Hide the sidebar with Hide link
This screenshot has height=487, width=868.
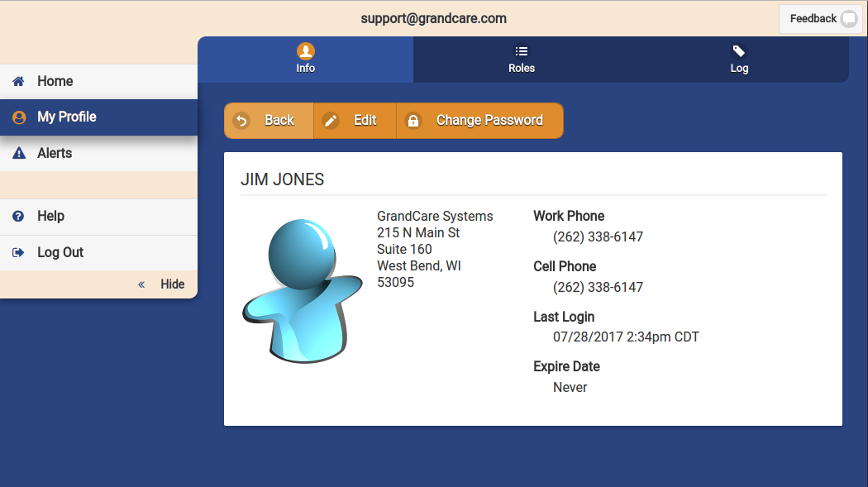pyautogui.click(x=172, y=284)
